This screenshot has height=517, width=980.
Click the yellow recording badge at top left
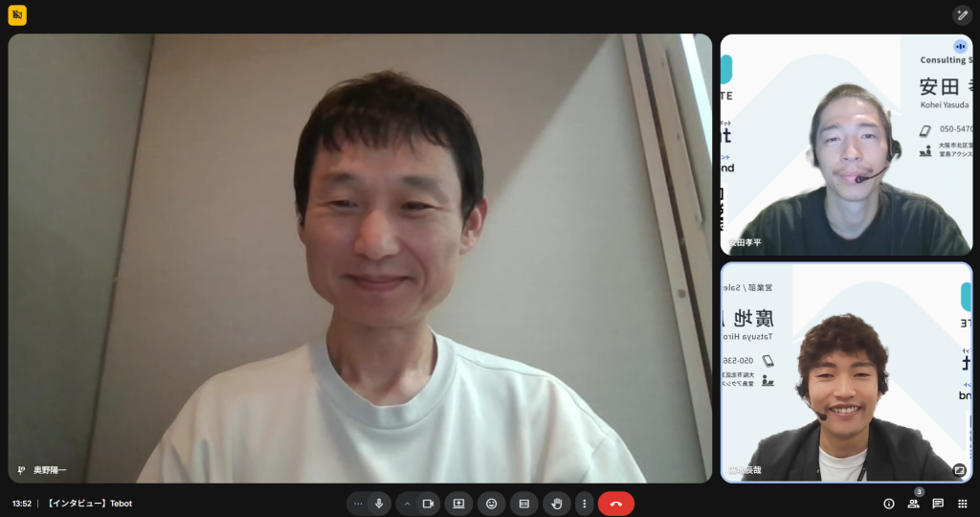17,15
